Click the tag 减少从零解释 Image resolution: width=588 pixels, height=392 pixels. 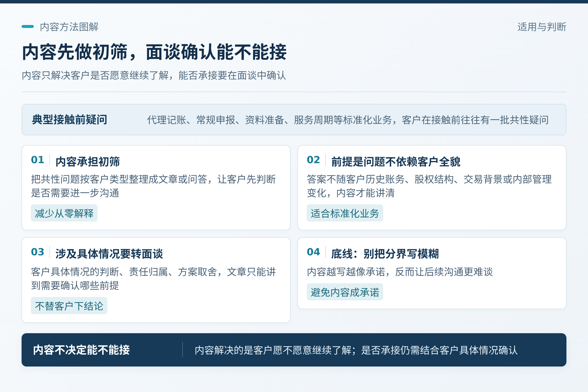(64, 213)
